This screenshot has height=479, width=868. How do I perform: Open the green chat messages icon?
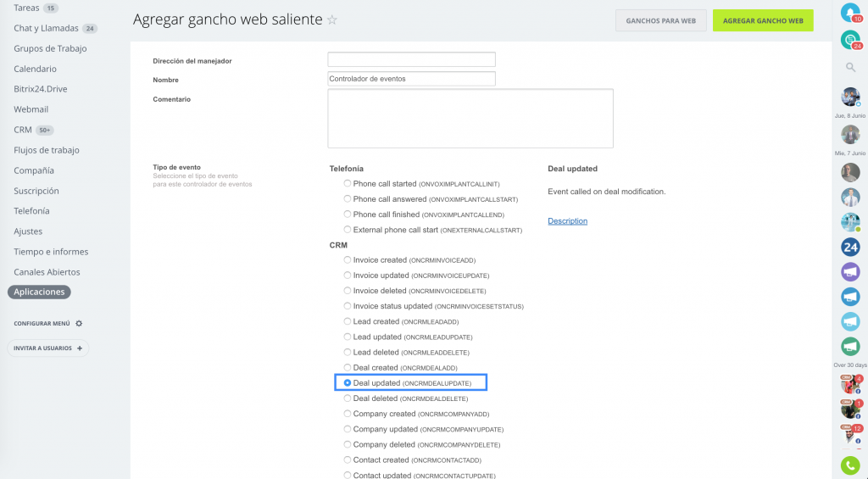coord(849,39)
